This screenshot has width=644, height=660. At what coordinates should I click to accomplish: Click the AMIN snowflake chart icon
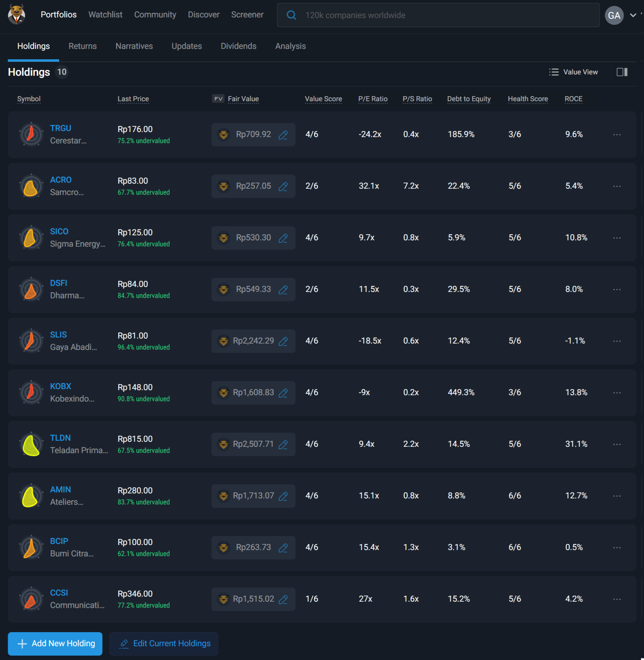31,496
